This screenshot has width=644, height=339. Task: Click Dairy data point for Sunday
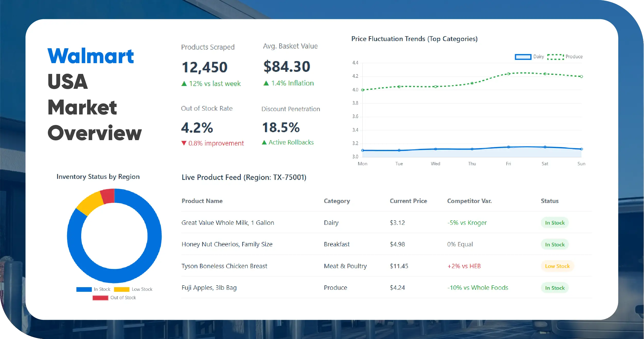[581, 149]
